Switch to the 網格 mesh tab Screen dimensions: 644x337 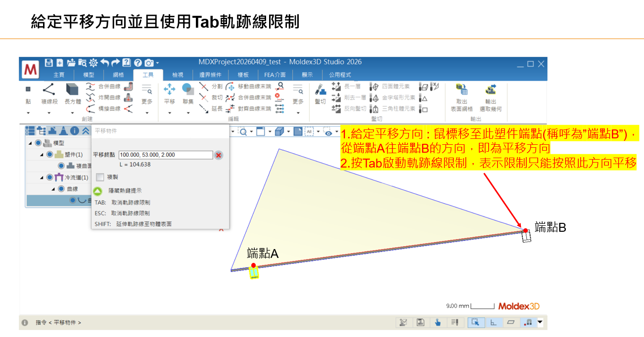tap(118, 75)
